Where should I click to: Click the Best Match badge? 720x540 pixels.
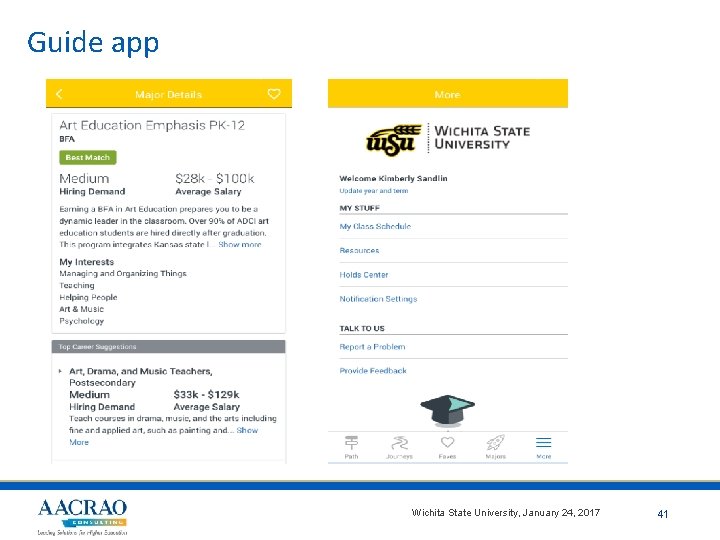coord(88,158)
